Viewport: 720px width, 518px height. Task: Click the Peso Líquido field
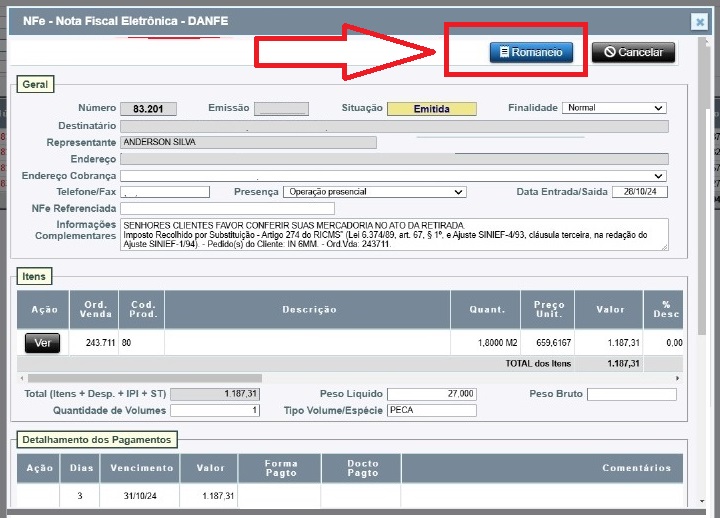pos(431,394)
